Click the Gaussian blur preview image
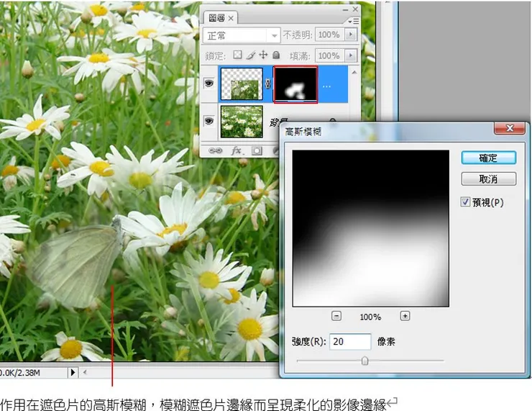The height and width of the screenshot is (411, 532). pos(370,228)
